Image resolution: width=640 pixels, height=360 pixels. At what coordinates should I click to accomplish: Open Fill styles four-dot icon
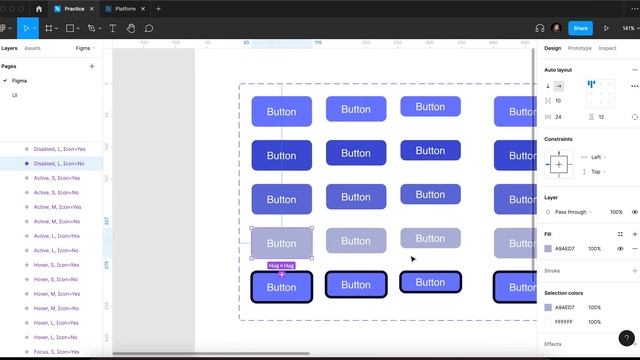point(620,234)
